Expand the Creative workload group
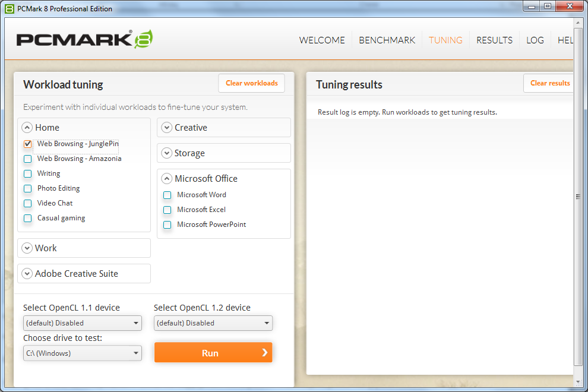This screenshot has height=392, width=588. click(x=167, y=127)
